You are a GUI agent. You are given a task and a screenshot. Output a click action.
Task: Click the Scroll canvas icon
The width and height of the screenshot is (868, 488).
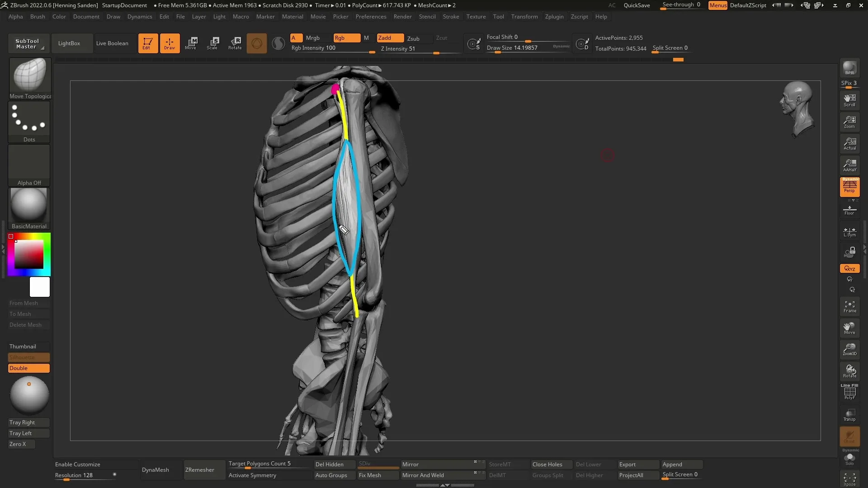tap(849, 100)
